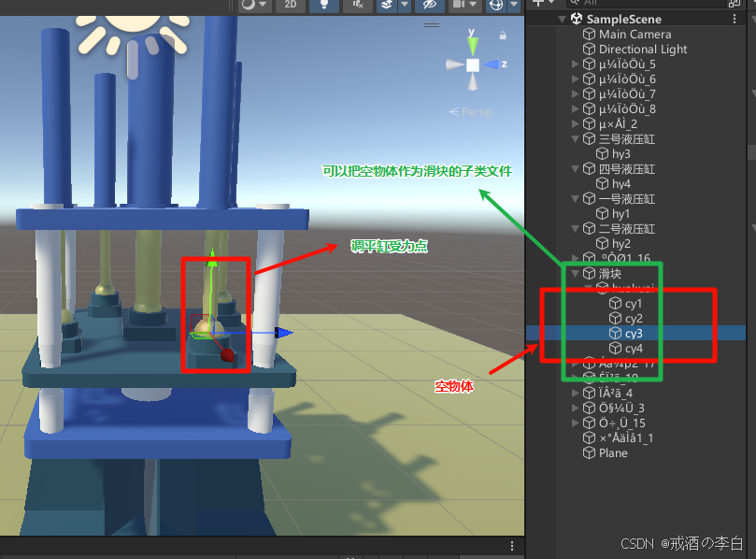This screenshot has width=756, height=559.
Task: Click the hy3 cube icon
Action: coord(602,153)
